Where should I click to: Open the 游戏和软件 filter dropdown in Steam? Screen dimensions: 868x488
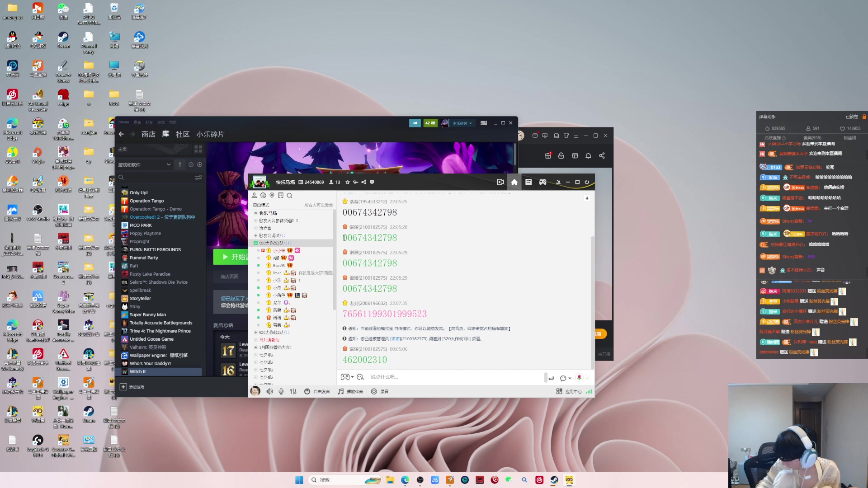145,164
